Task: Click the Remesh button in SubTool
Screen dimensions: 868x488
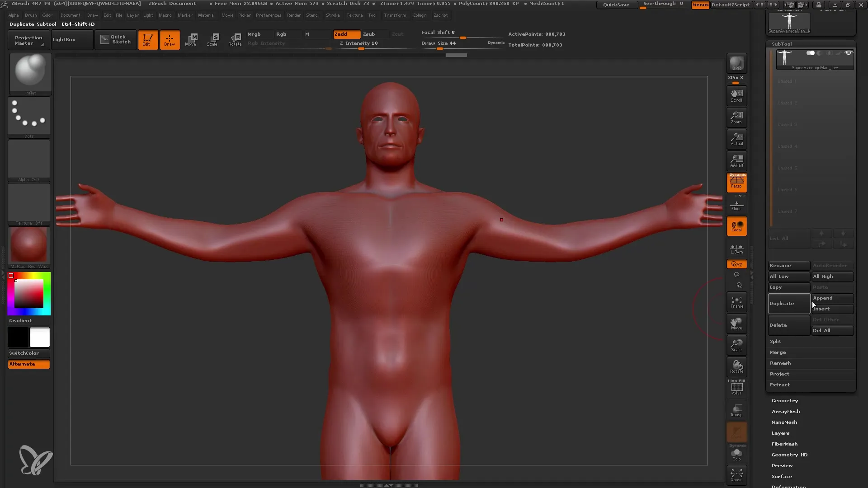Action: click(781, 363)
